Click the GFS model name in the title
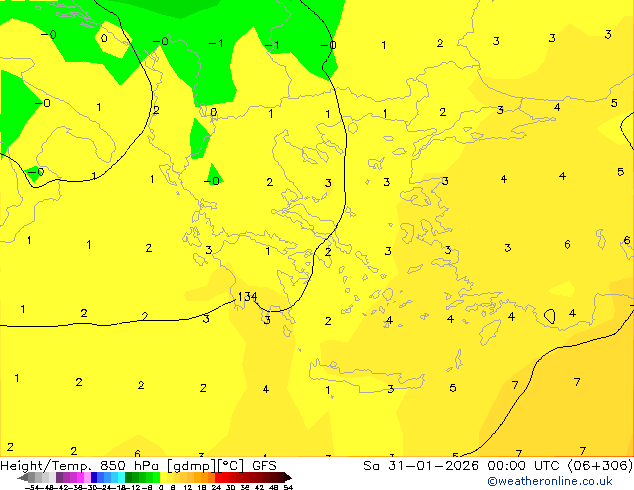This screenshot has width=634, height=490. (264, 466)
